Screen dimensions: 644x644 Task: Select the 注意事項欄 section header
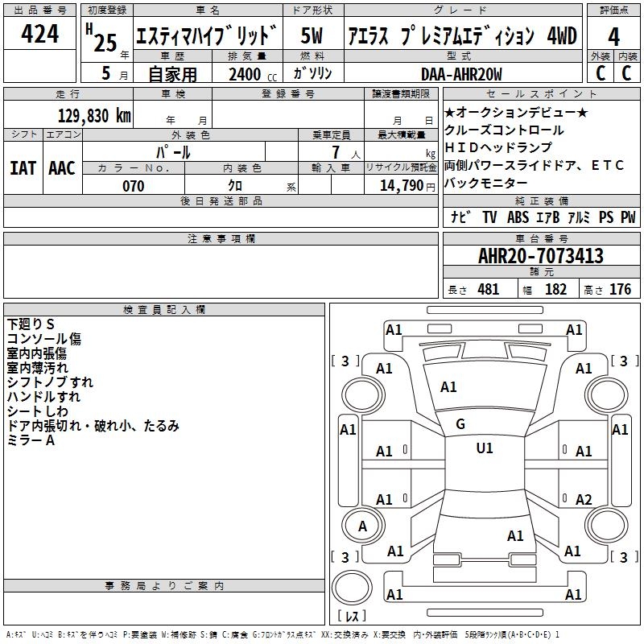(221, 238)
